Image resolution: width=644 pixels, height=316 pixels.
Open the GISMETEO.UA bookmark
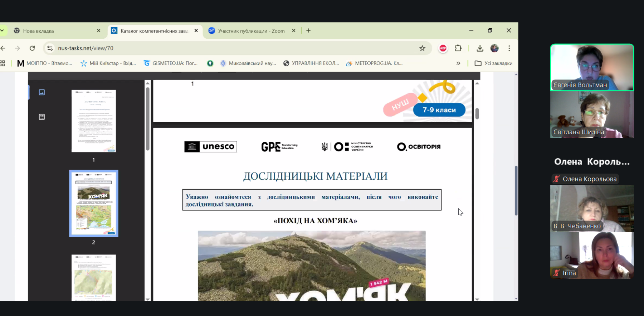tap(171, 63)
